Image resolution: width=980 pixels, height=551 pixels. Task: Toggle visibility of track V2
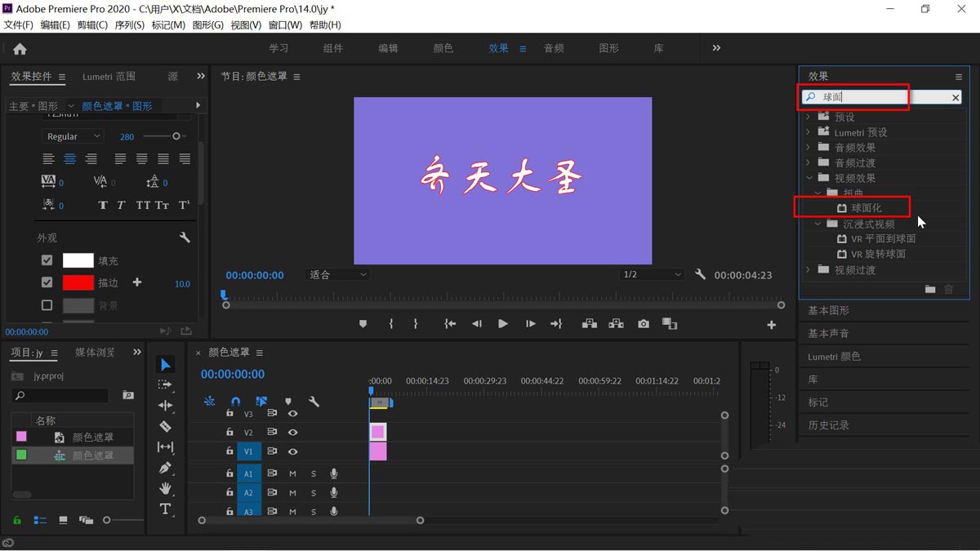pyautogui.click(x=294, y=432)
